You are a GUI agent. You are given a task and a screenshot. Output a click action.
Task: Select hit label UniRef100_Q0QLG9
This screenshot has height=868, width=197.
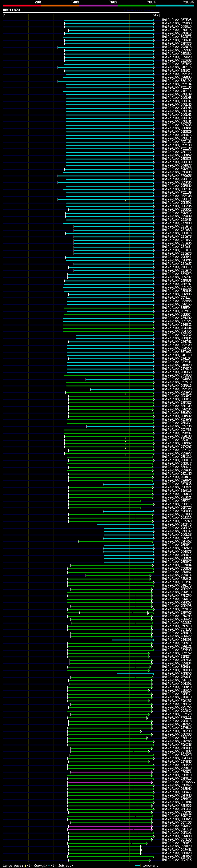(x=177, y=528)
